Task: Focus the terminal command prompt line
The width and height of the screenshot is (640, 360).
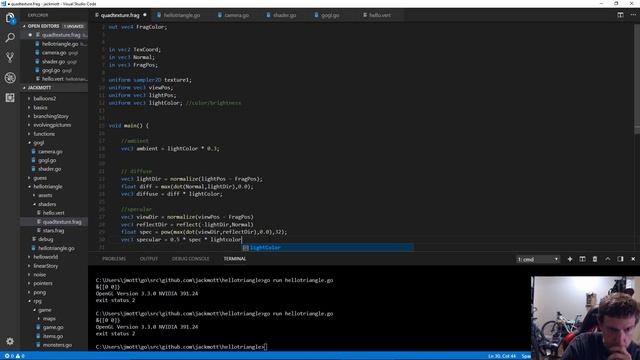Action: pos(181,347)
